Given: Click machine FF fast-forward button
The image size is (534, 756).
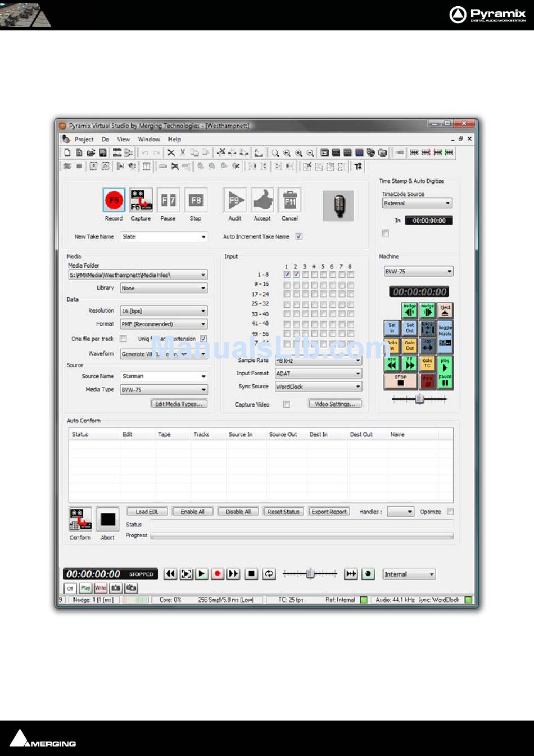Looking at the screenshot, I should 410,363.
